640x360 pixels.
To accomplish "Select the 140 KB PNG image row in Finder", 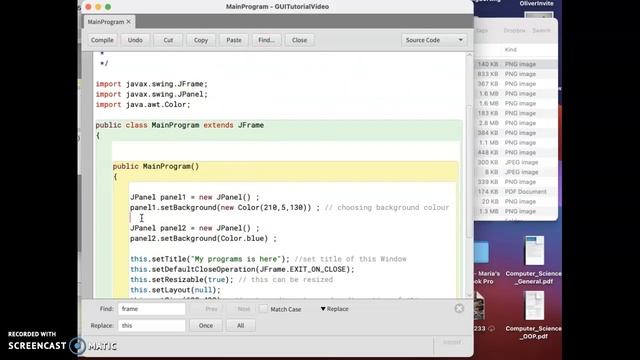I will tap(516, 64).
